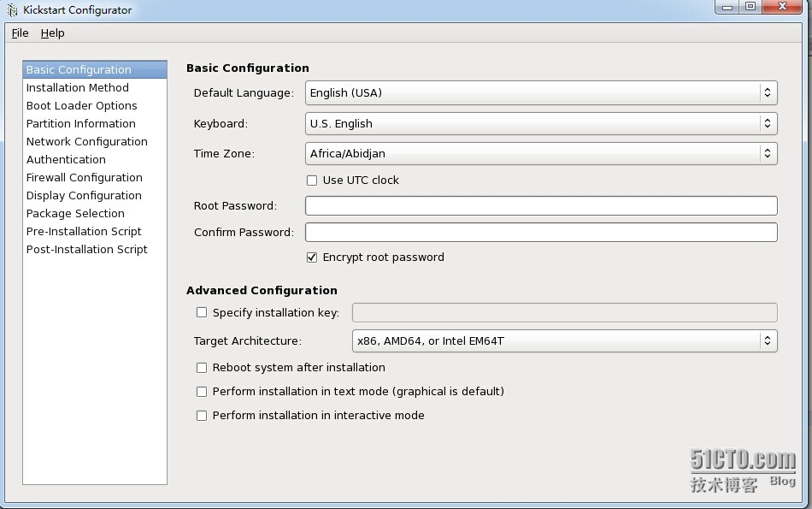Viewport: 812px width, 509px height.
Task: Open the Help menu
Action: [x=53, y=33]
